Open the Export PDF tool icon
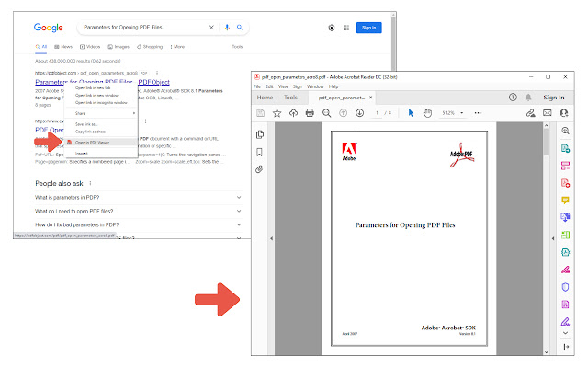 click(566, 148)
